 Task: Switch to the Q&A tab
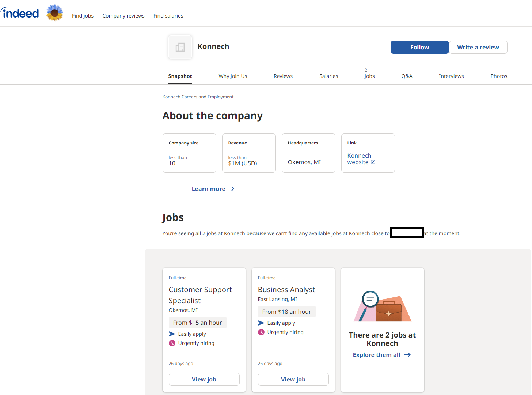[x=407, y=76]
